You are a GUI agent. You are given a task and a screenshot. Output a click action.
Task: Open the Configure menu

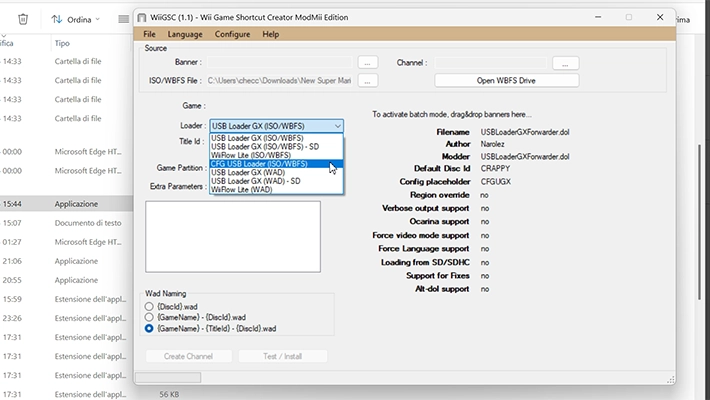click(x=232, y=34)
